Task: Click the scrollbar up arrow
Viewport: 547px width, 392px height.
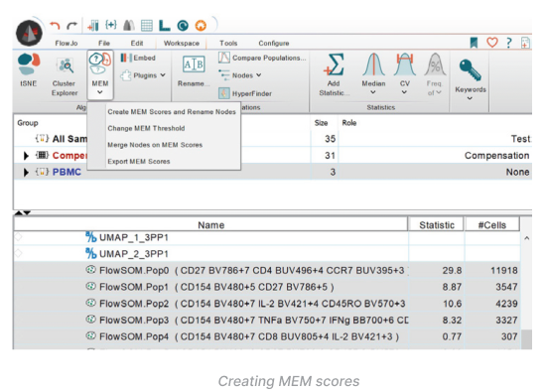Action: pyautogui.click(x=527, y=238)
